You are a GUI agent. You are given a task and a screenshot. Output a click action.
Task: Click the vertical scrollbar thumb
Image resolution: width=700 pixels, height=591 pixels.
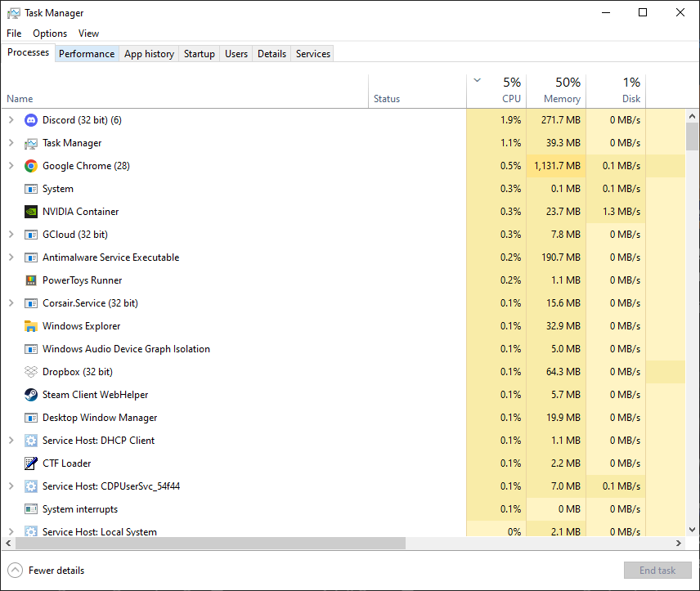click(x=692, y=137)
